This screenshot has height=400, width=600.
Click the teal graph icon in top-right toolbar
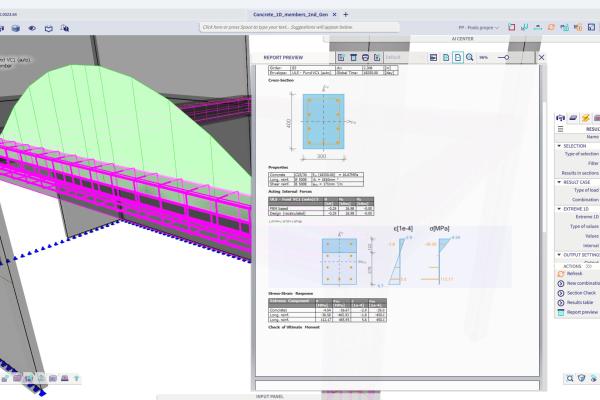(524, 27)
